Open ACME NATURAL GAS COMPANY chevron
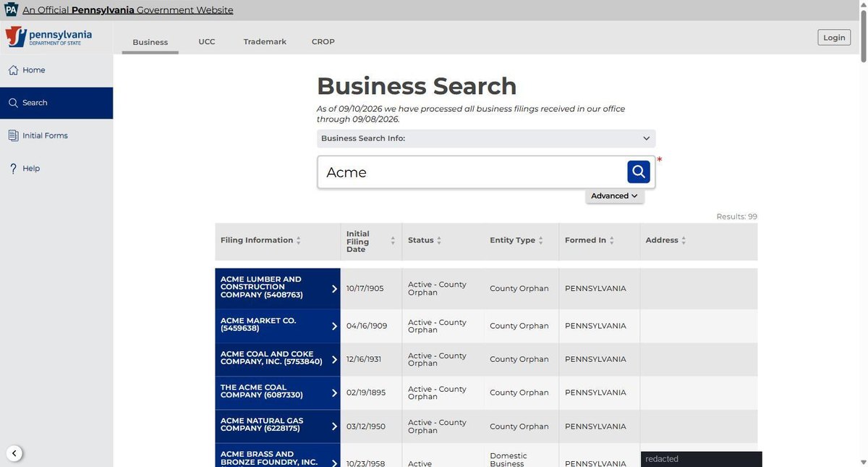This screenshot has width=868, height=467. [334, 426]
